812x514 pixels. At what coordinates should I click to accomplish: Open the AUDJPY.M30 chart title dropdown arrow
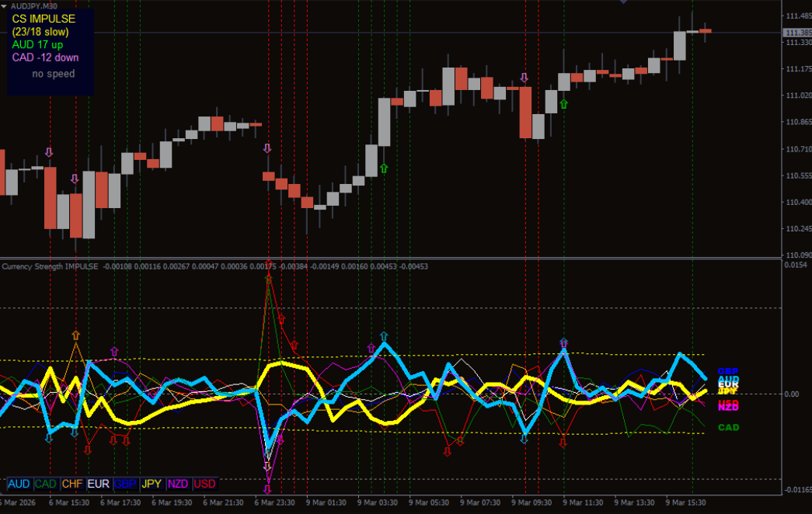(5, 5)
